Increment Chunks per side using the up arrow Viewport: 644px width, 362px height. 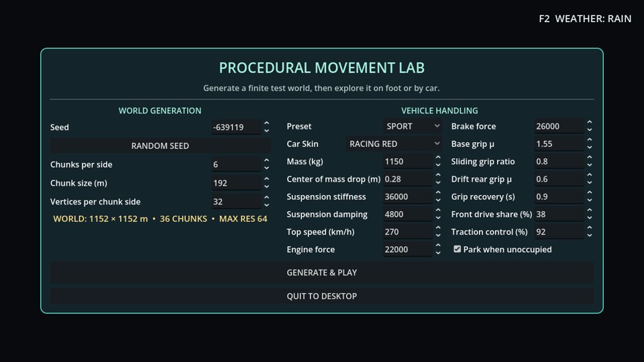point(266,160)
